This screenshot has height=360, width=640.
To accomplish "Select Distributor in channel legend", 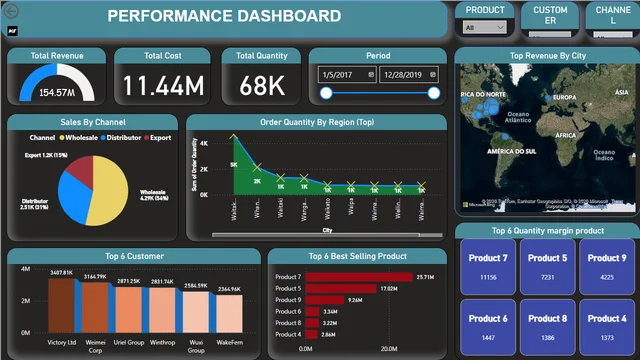I will pos(121,138).
